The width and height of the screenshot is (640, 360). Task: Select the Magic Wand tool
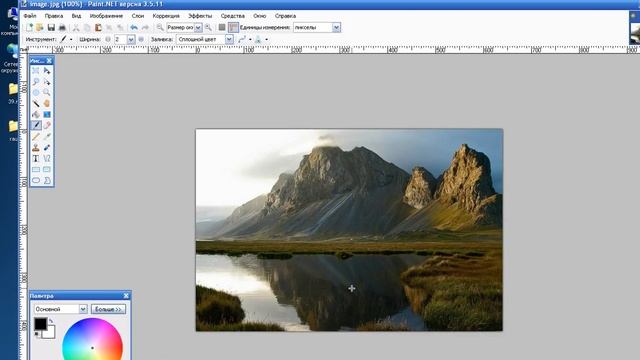tap(36, 104)
